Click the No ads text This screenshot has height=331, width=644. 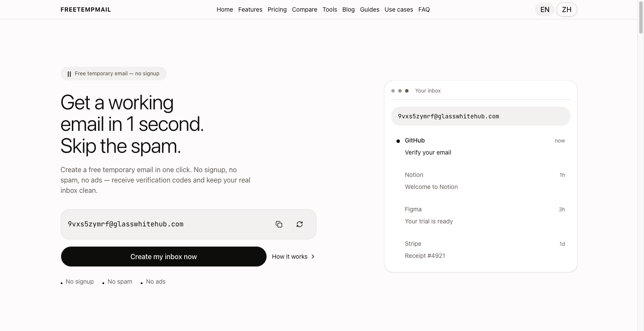tap(156, 282)
